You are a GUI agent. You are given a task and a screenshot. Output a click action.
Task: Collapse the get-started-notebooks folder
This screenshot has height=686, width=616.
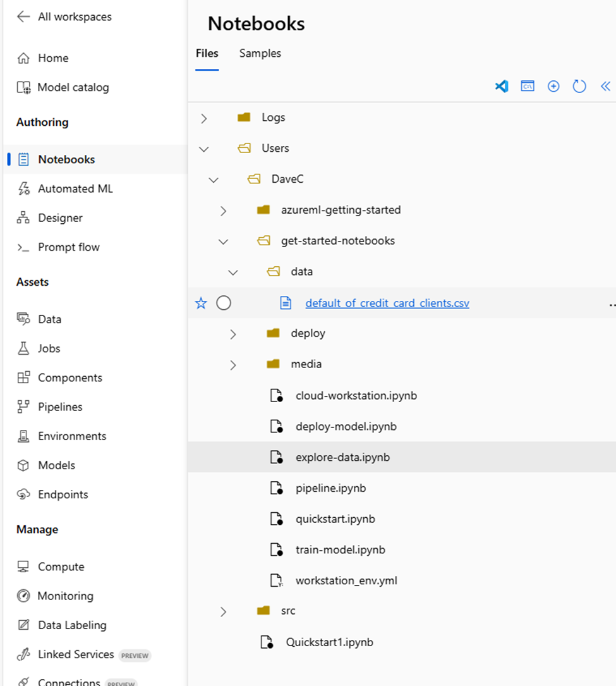224,242
